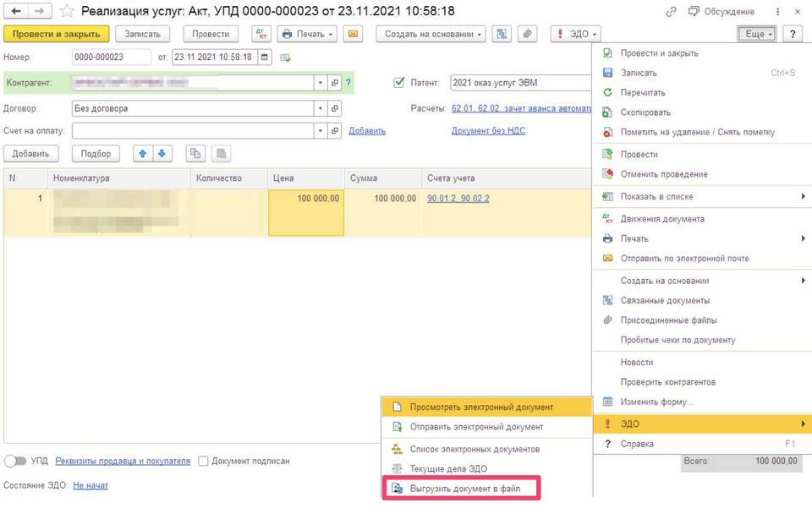Open document movements (Дт/Кт) toolbar icon

tap(263, 34)
